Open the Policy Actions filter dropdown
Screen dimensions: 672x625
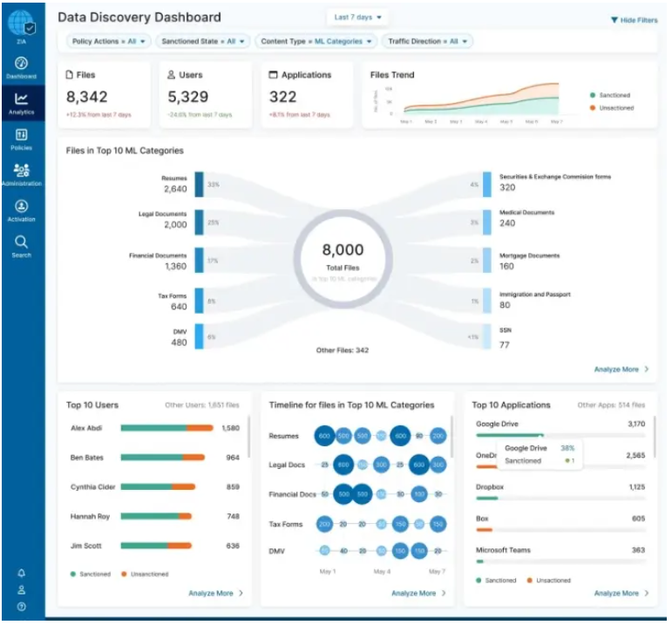pyautogui.click(x=108, y=41)
